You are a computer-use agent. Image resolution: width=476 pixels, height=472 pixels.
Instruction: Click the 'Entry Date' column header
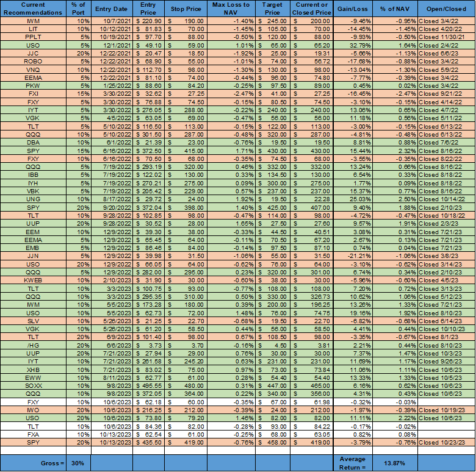[112, 9]
